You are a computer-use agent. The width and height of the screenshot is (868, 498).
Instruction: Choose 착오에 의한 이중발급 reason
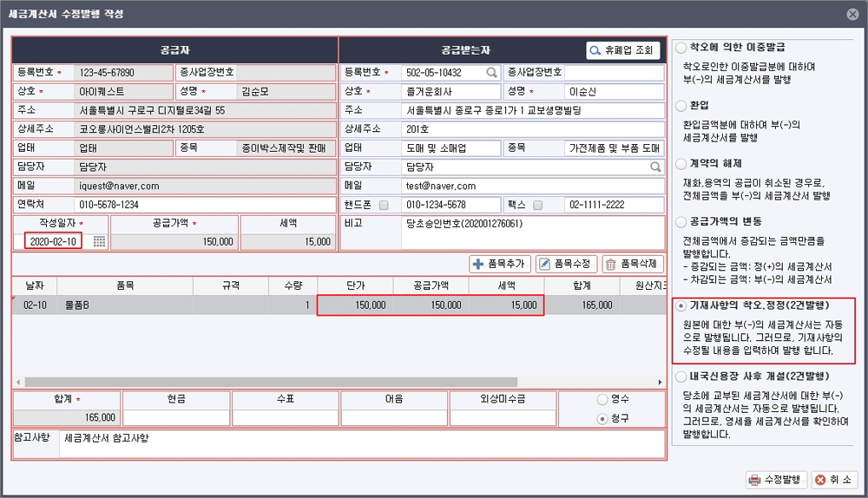681,48
